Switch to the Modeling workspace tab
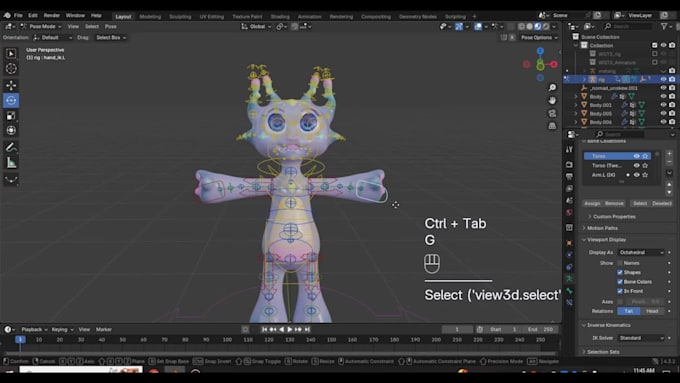This screenshot has height=383, width=680. click(150, 16)
